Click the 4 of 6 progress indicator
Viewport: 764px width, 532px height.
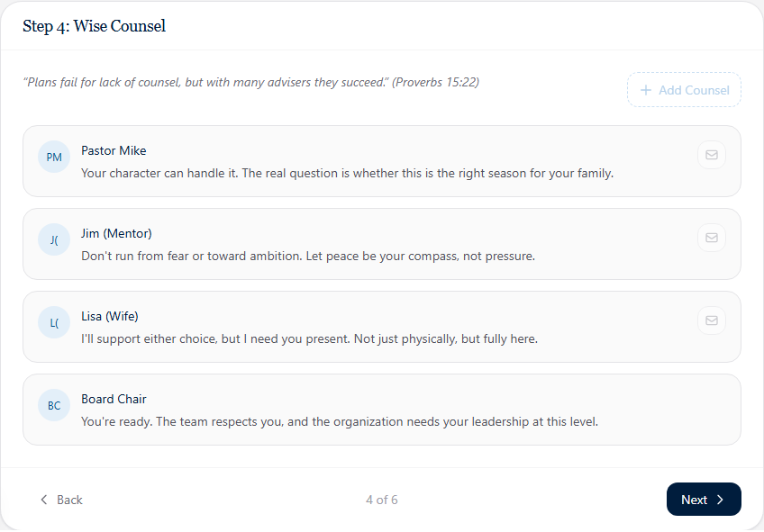(381, 499)
